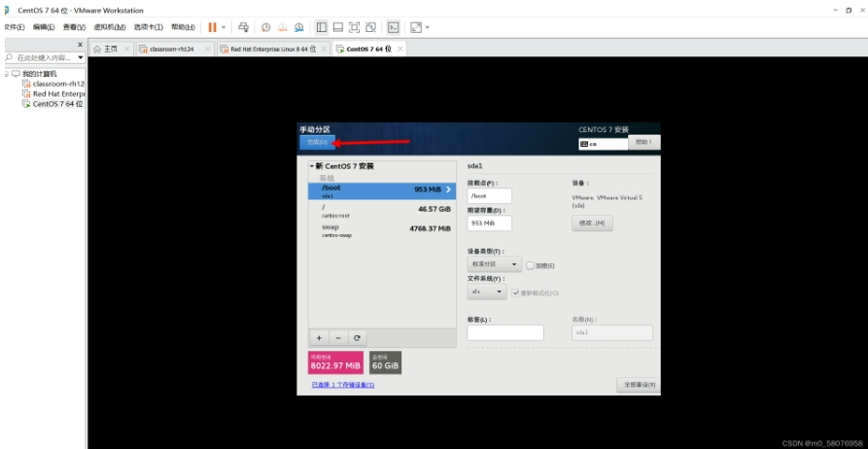Screen dimensions: 868x449
Task: Click the pink 8022.97 MiB available space box
Action: pos(335,363)
